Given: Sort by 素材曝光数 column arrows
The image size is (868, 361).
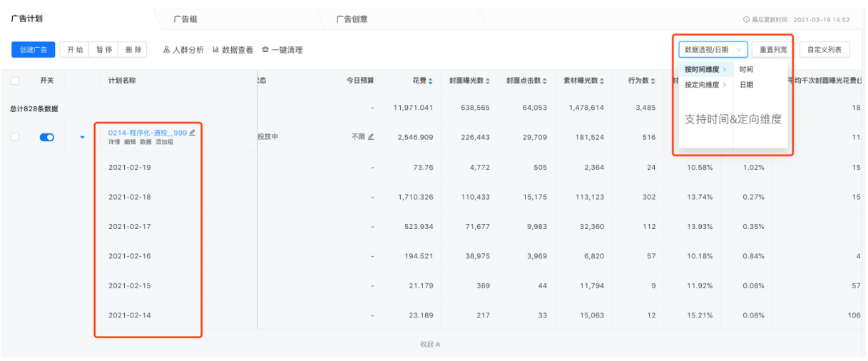Looking at the screenshot, I should tap(602, 81).
